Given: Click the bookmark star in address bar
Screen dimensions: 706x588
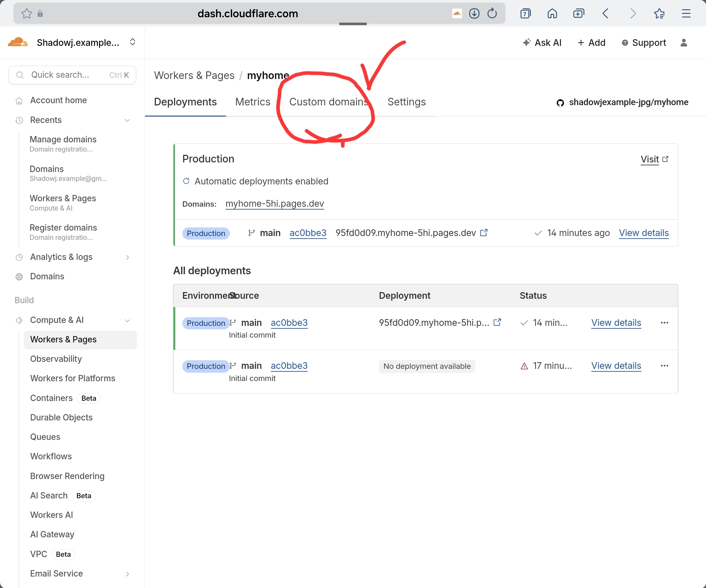Looking at the screenshot, I should 26,13.
